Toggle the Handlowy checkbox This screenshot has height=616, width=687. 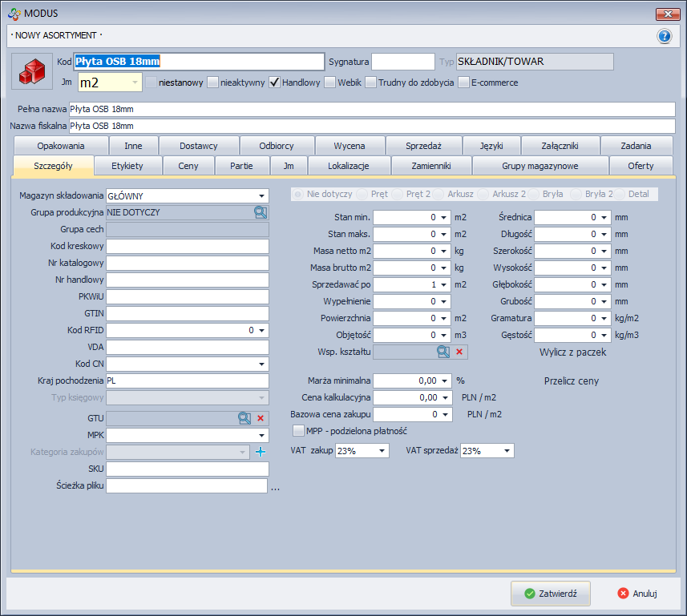coord(274,82)
